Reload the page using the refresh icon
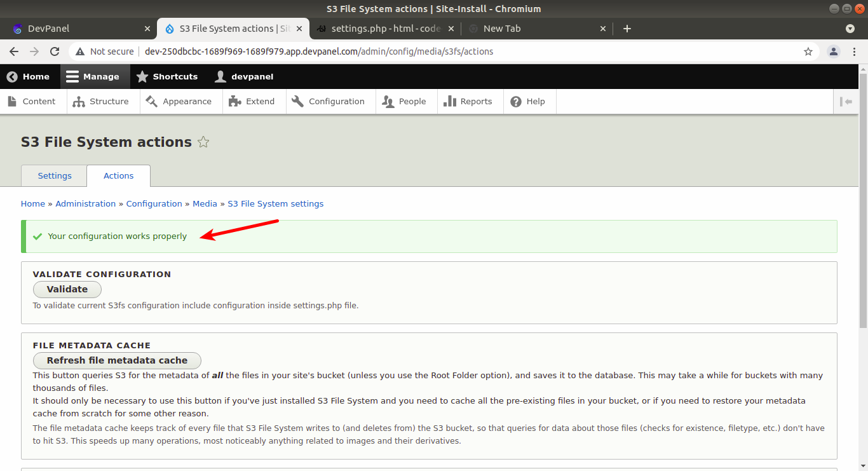 point(55,51)
